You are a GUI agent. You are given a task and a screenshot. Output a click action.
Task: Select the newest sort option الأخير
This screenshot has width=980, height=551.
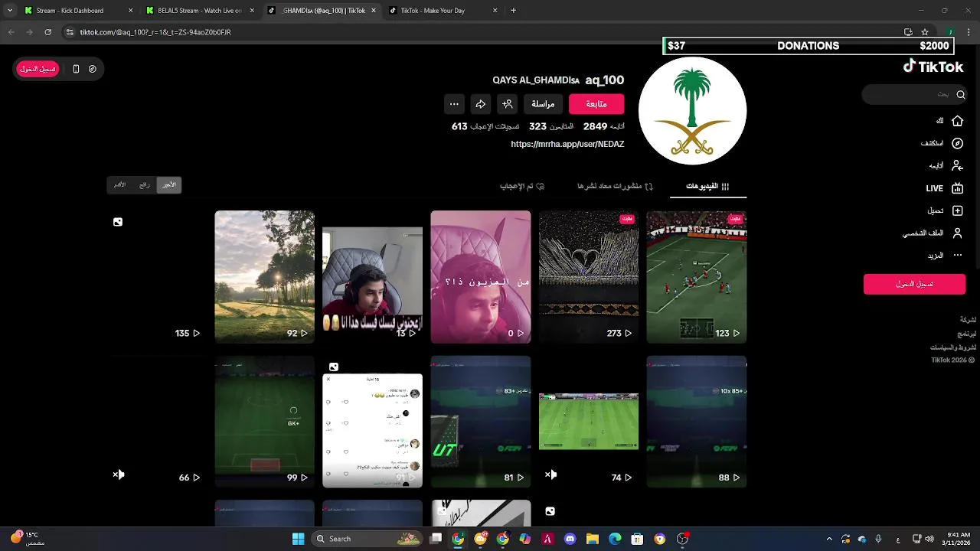169,185
